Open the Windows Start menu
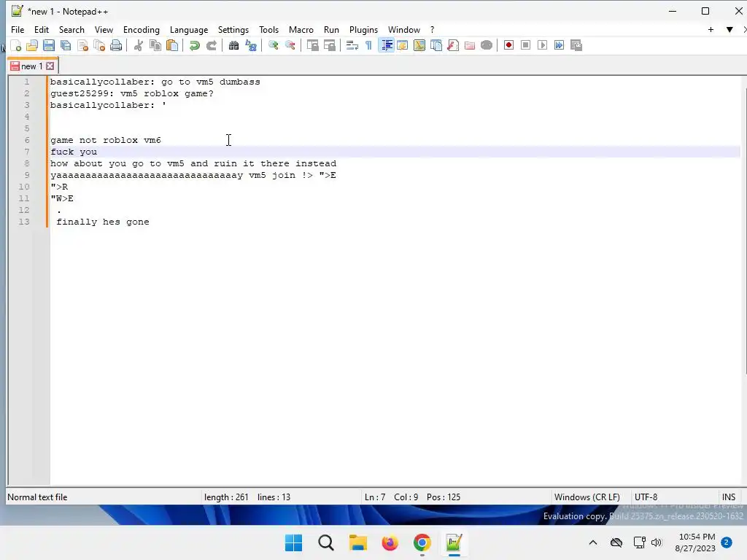The height and width of the screenshot is (560, 747). point(293,542)
